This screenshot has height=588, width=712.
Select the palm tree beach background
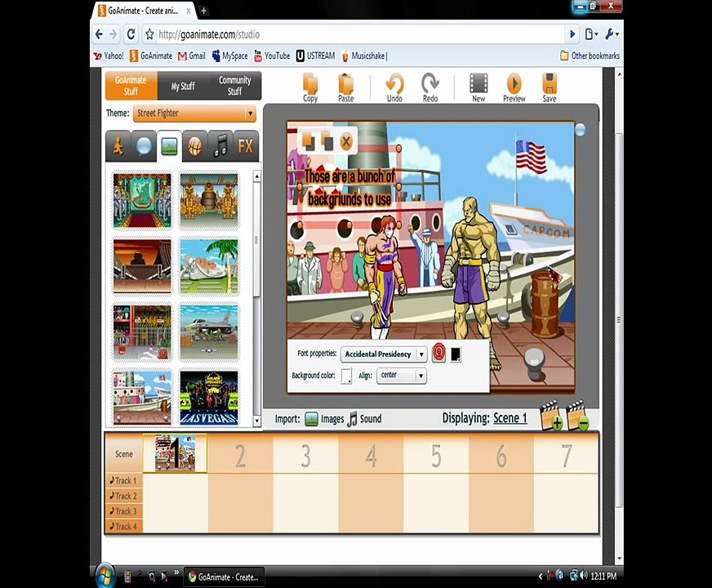pos(209,266)
